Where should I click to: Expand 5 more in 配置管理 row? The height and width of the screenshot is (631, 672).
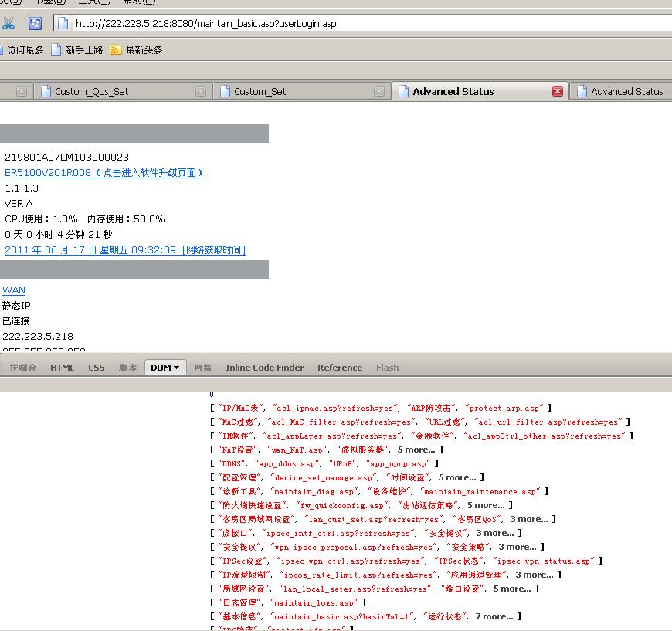(x=456, y=477)
